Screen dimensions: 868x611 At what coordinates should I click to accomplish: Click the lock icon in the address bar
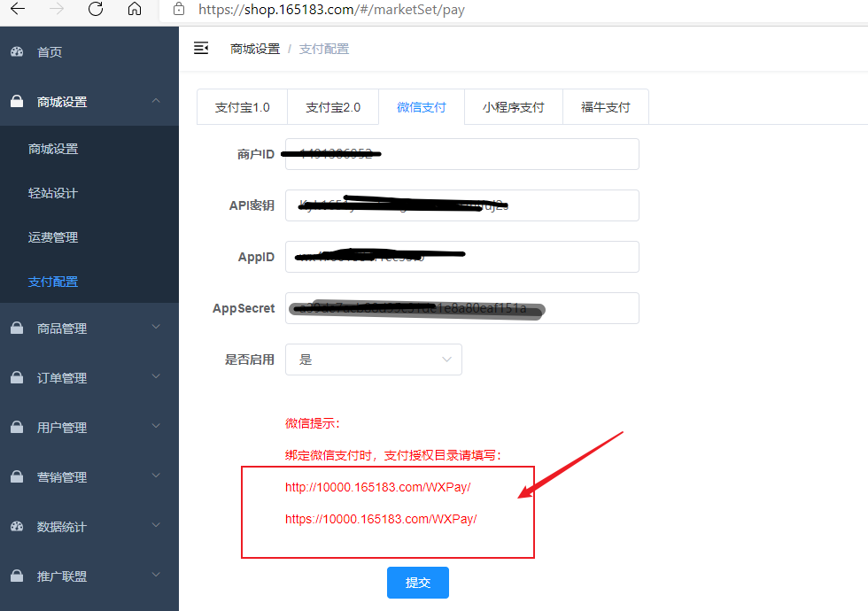(x=180, y=10)
